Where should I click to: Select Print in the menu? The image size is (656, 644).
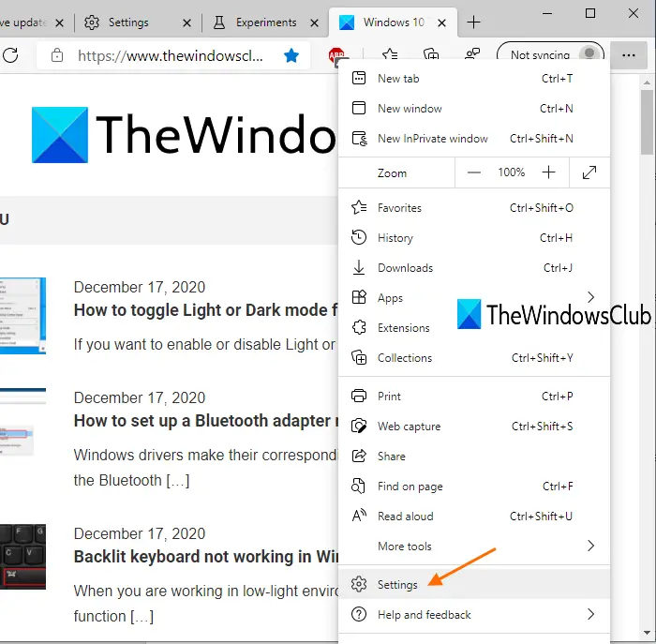pyautogui.click(x=474, y=397)
